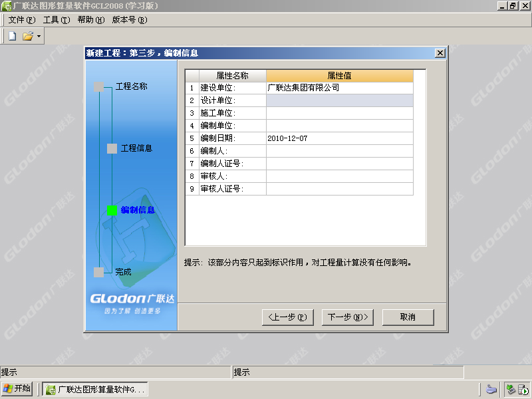Screen dimensions: 532x399
Task: Click the 编制单位 value cell
Action: pos(340,126)
